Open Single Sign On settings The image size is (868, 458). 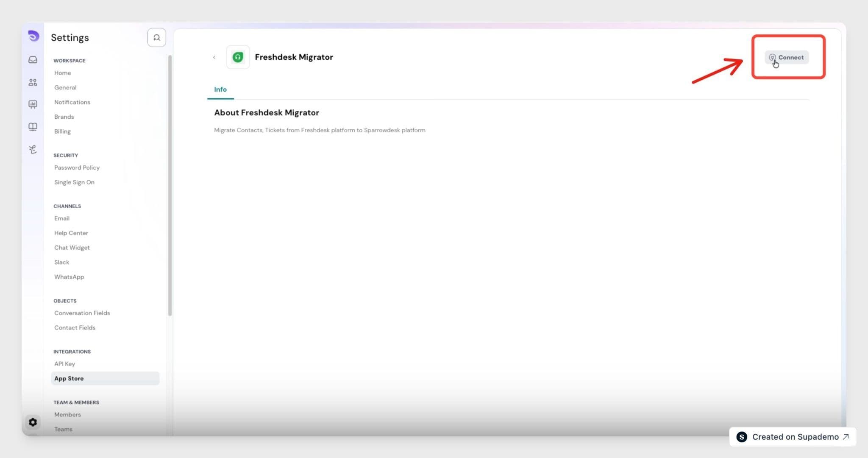74,182
